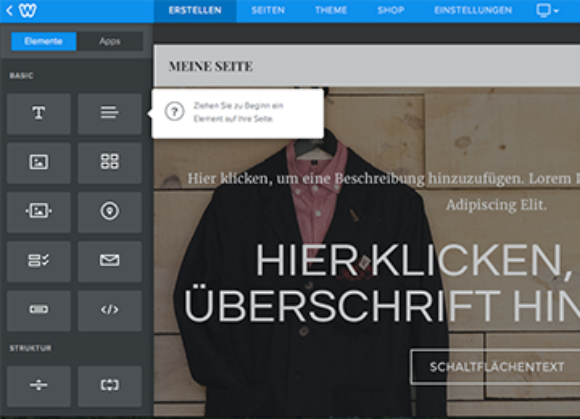Image resolution: width=580 pixels, height=419 pixels.
Task: Click the Meine Seite site title
Action: (x=211, y=66)
